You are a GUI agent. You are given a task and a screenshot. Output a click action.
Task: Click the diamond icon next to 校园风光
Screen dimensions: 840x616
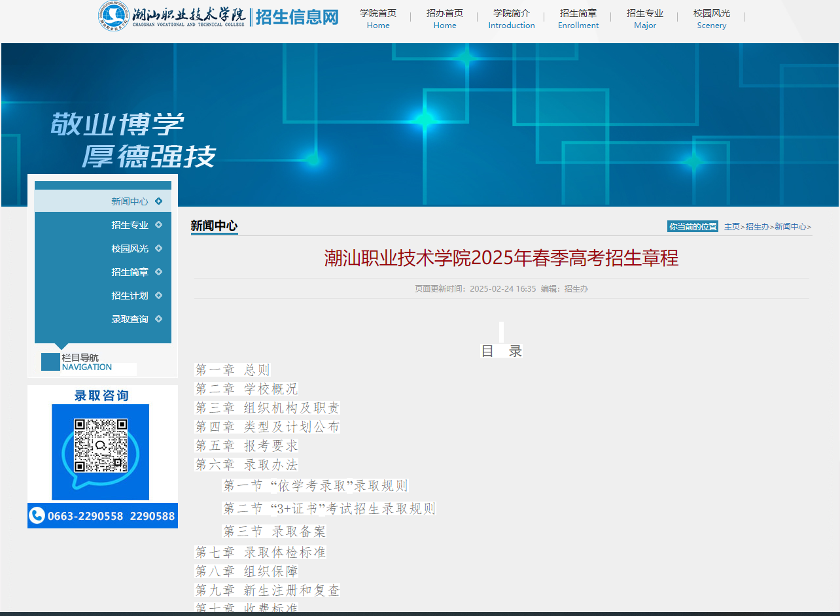(160, 248)
